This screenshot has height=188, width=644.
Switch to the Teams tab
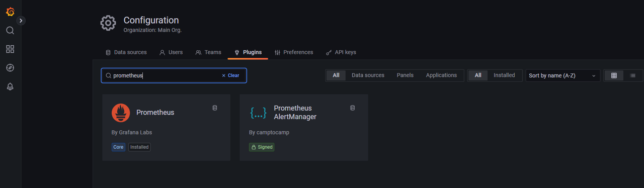[208, 52]
